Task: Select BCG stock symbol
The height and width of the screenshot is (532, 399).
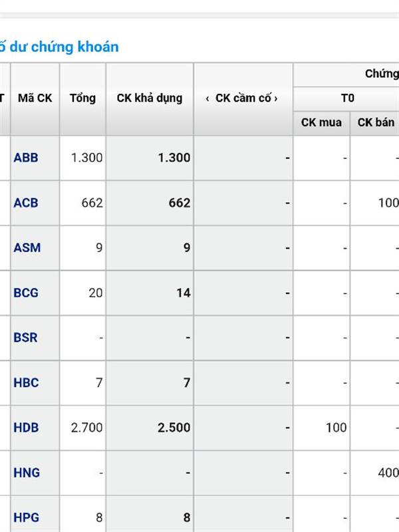Action: click(x=26, y=293)
